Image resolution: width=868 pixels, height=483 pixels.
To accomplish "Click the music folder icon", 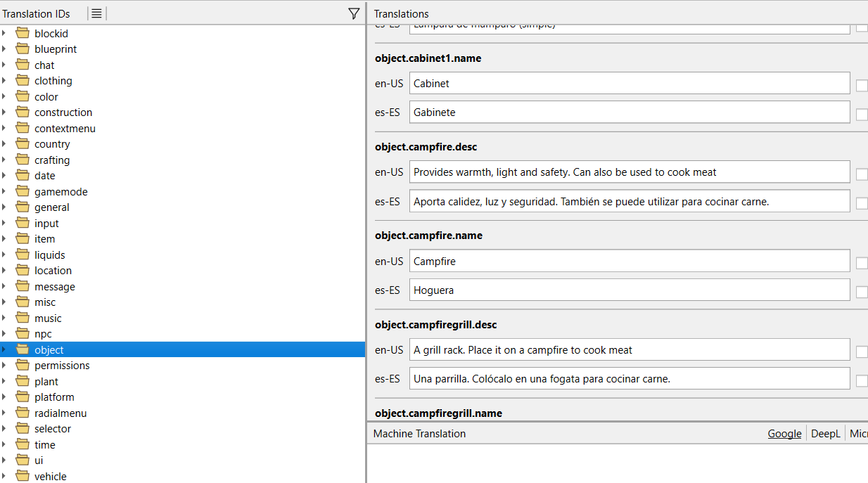I will (23, 318).
